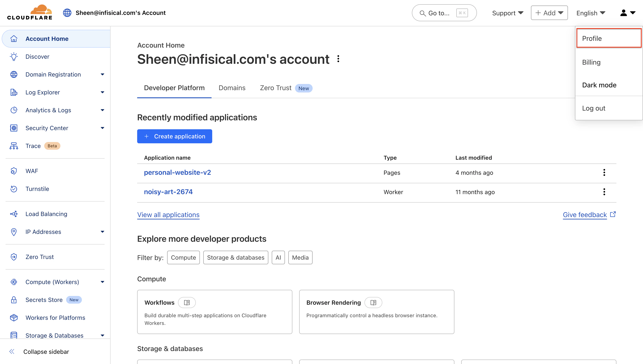Image resolution: width=643 pixels, height=364 pixels.
Task: Click the user profile avatar icon
Action: click(624, 13)
